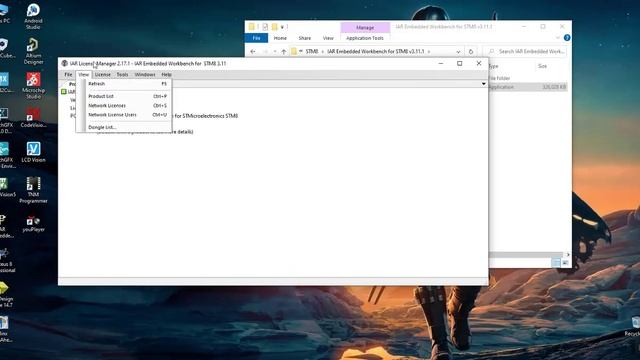This screenshot has width=640, height=360.
Task: Open Android Studio desktop icon
Action: (33, 16)
